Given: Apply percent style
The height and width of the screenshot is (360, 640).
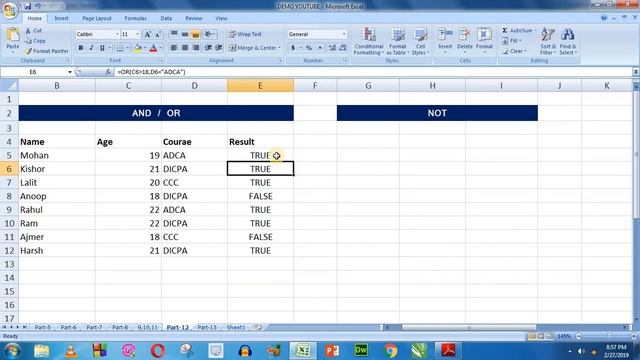Looking at the screenshot, I should (309, 48).
